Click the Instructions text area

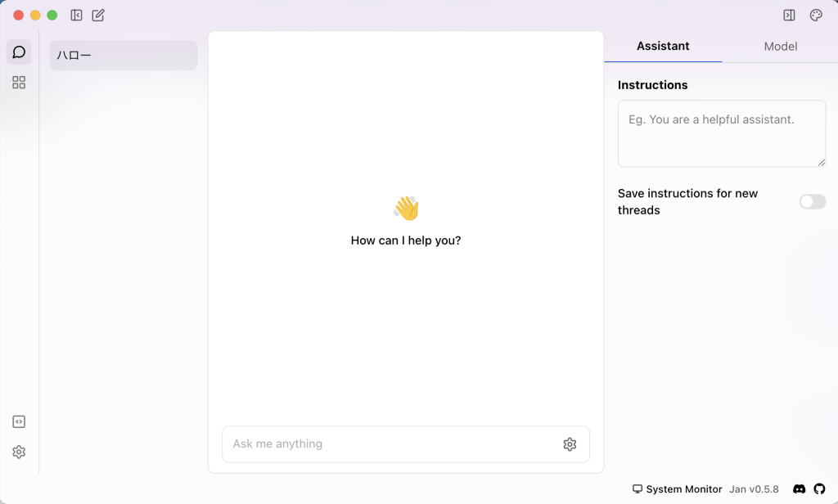[721, 133]
